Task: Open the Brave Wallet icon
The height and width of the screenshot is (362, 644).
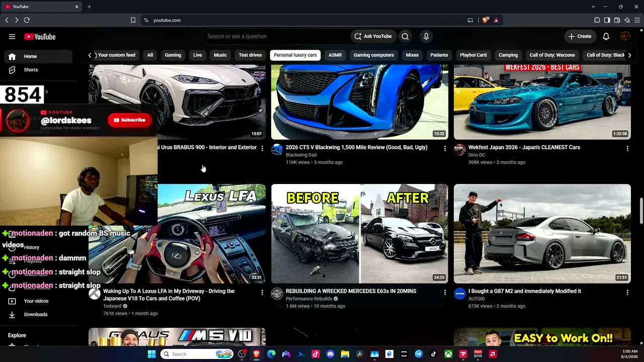Action: click(617, 20)
